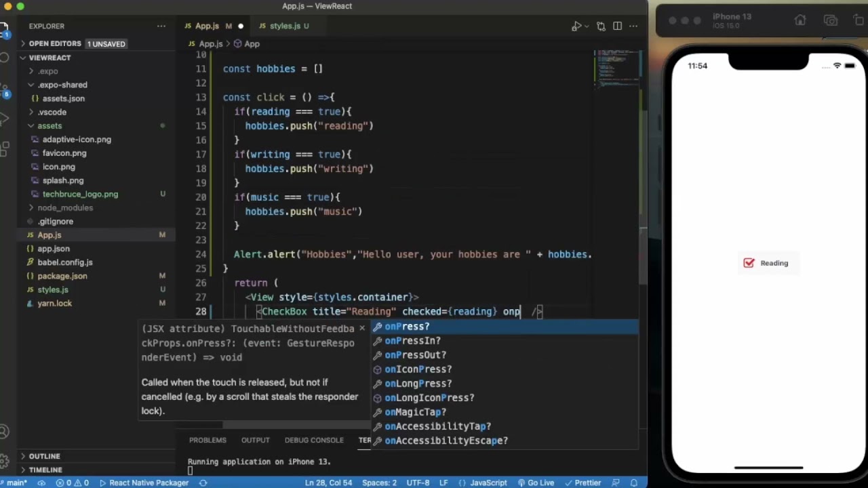The width and height of the screenshot is (868, 488).
Task: Select the onIconPress? suggestion
Action: tap(505, 369)
